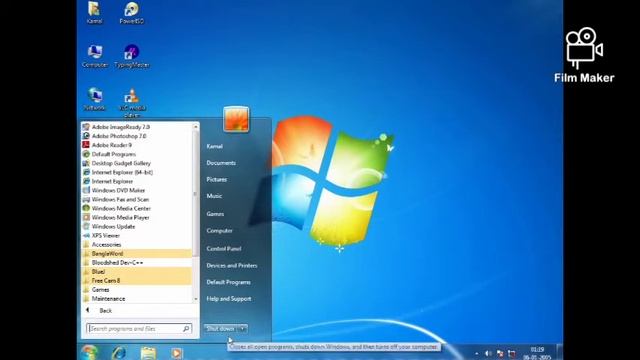
Task: Open Kamal in Start menu right pane
Action: tap(214, 146)
